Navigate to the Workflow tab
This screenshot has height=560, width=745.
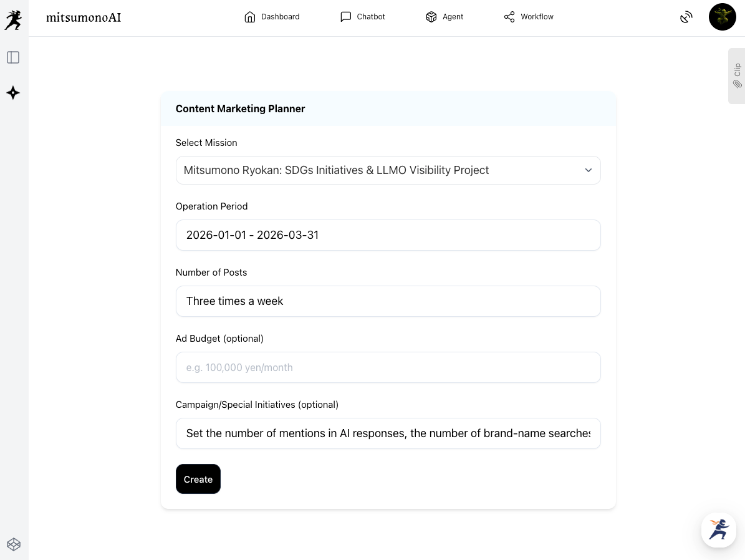pos(529,17)
